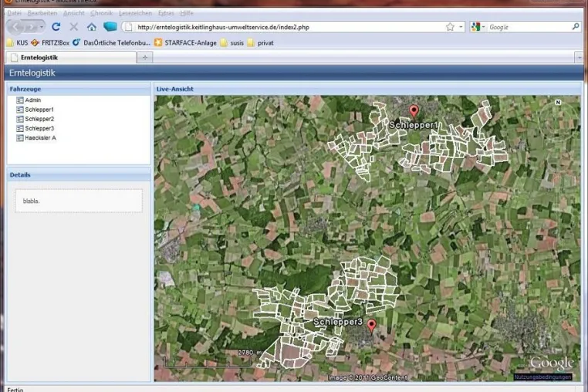Image resolution: width=588 pixels, height=392 pixels.
Task: Click the Erntelogistik application title
Action: 32,73
